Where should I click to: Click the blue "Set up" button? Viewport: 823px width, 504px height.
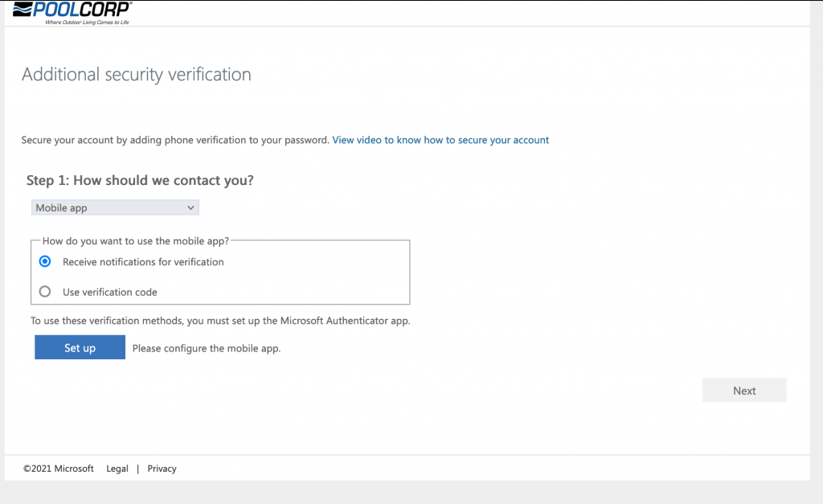[80, 347]
